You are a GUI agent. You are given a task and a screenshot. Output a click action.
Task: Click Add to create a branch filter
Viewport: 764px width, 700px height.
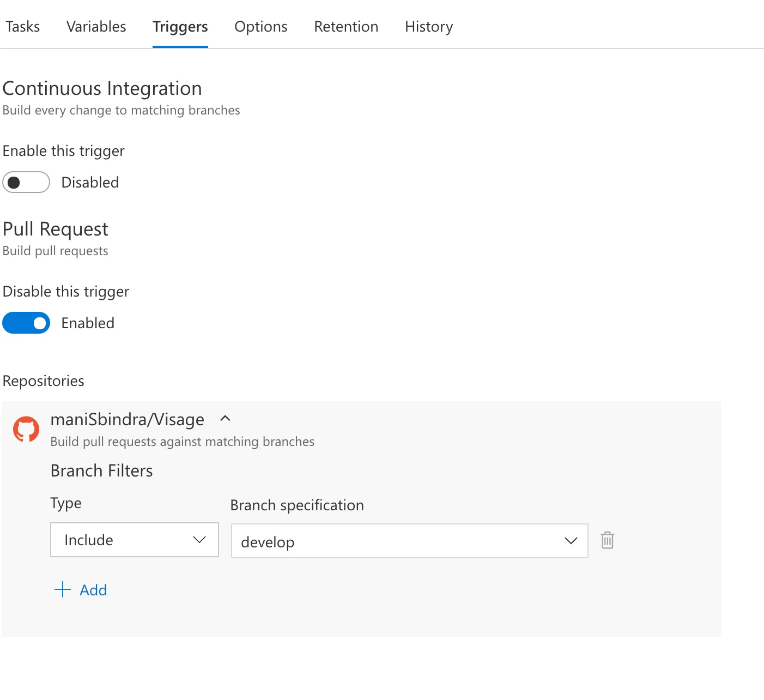[93, 590]
